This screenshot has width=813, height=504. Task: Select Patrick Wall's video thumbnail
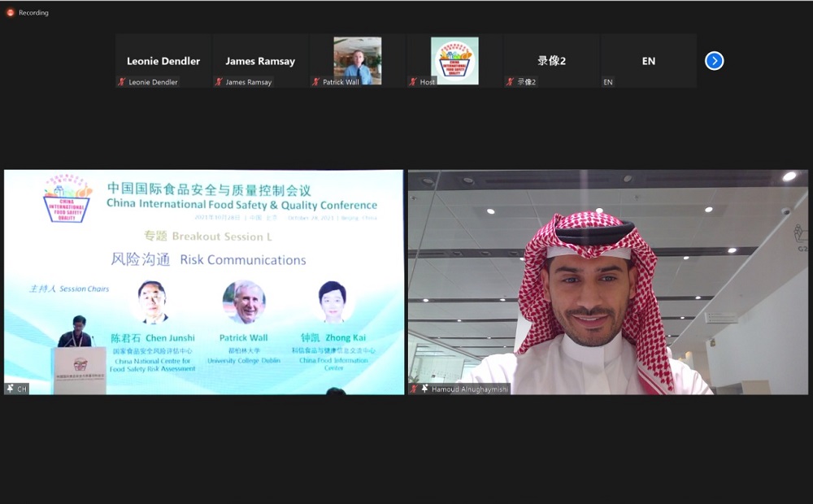click(x=357, y=60)
